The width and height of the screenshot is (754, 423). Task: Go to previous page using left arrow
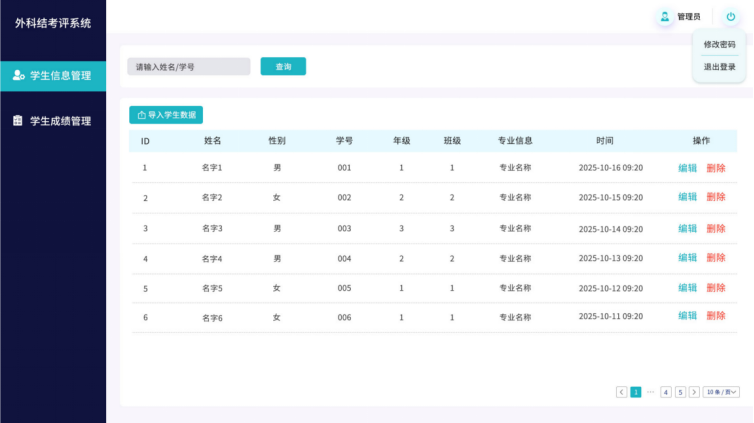[x=621, y=392]
